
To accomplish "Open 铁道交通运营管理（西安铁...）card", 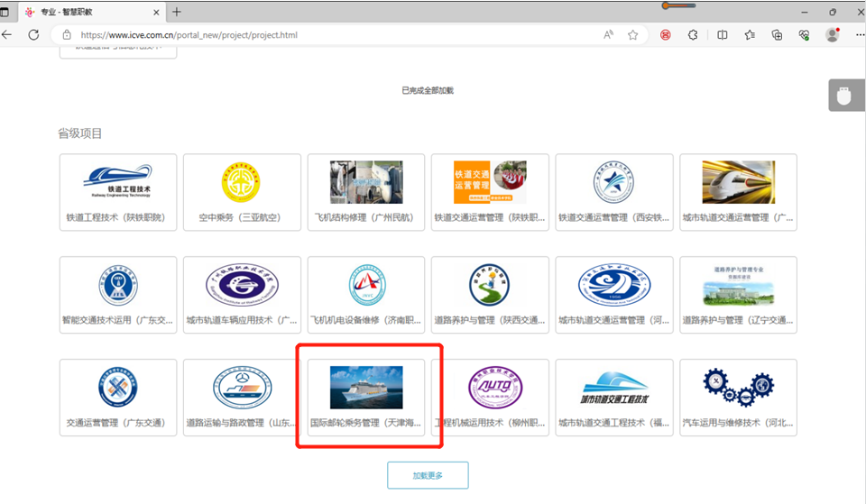I will pos(614,192).
